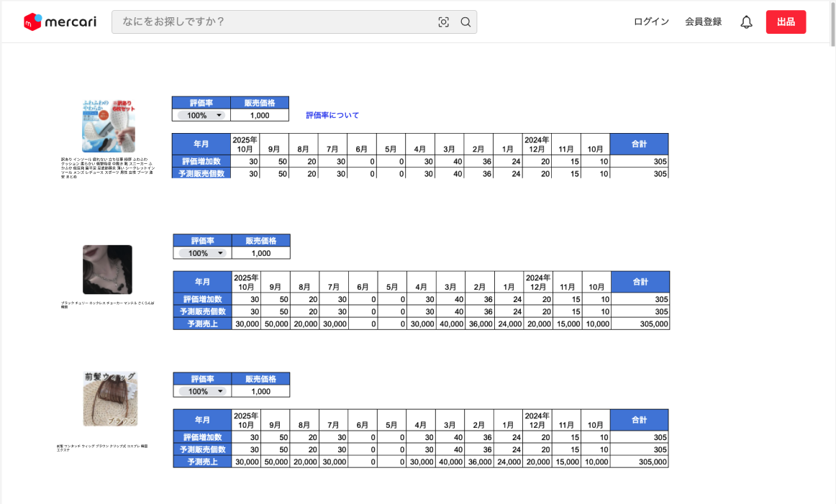This screenshot has height=504, width=836.
Task: Open the brown wig product thumbnail
Action: (109, 399)
